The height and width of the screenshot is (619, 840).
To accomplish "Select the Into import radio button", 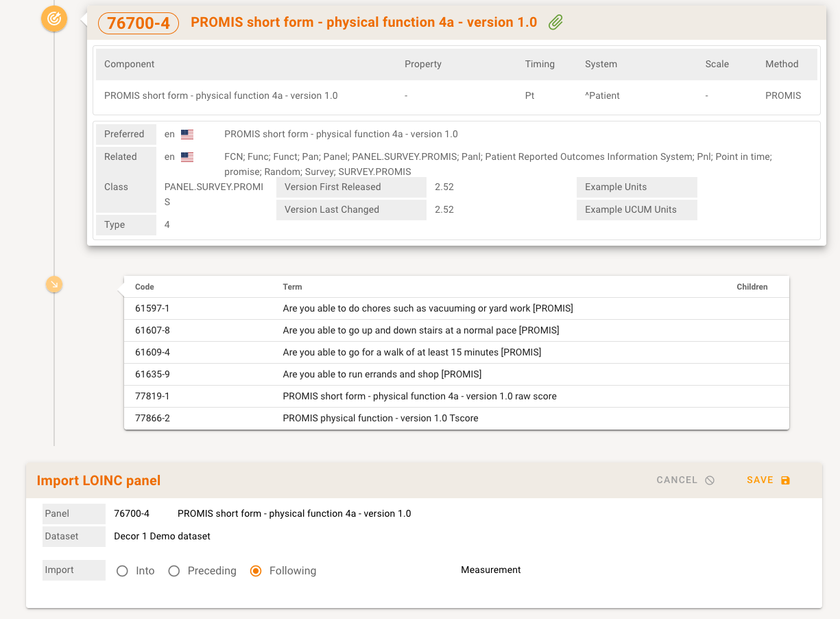I will tap(122, 571).
